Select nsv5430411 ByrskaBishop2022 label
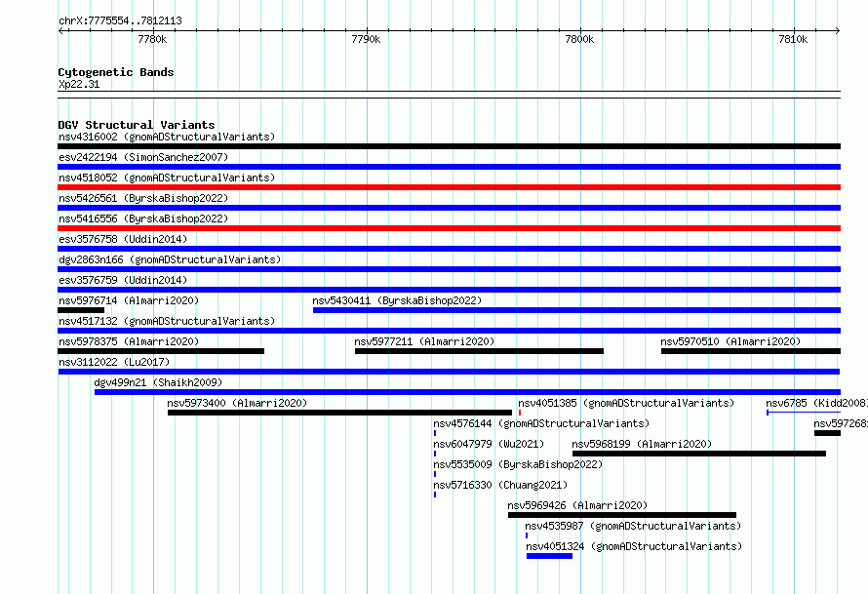868x594 pixels. click(397, 300)
